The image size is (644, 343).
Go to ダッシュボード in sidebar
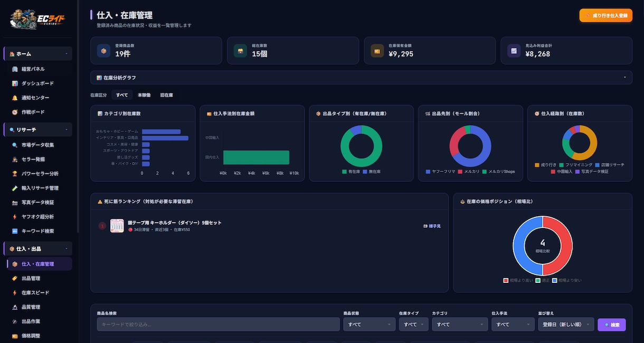click(38, 83)
